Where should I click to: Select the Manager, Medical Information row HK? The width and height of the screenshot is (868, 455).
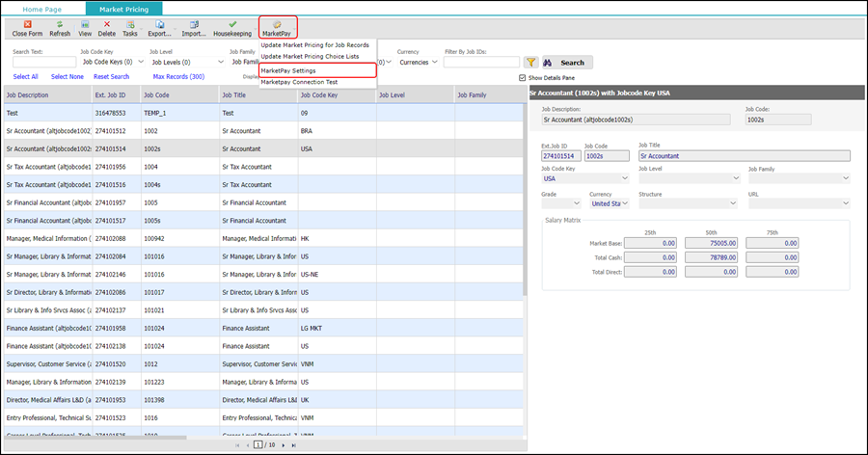(x=263, y=238)
